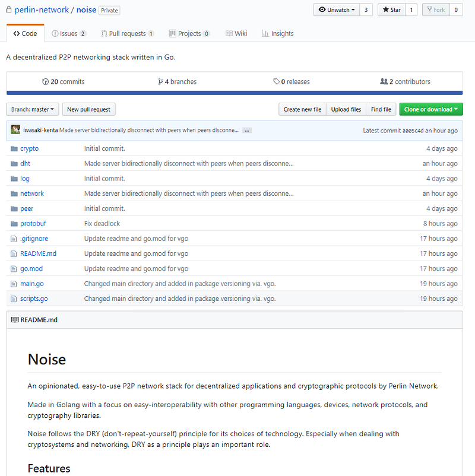Switch to the Insights tab
The image size is (475, 476).
point(278,33)
